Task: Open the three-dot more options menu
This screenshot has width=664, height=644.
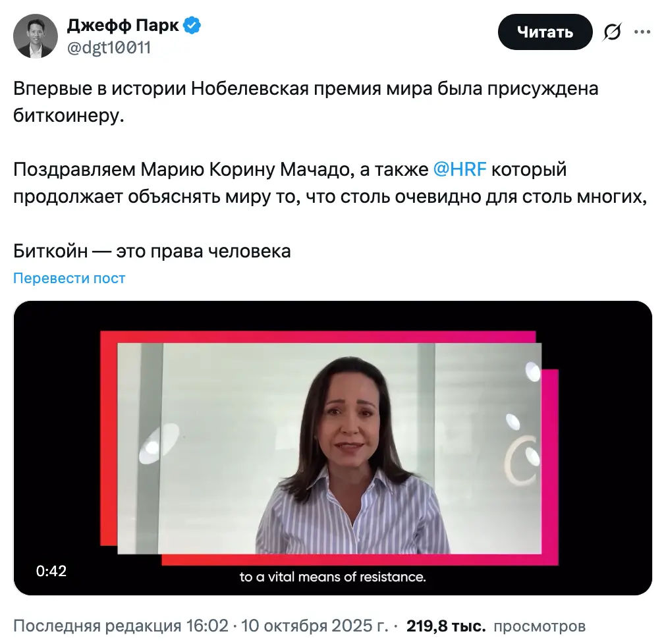Action: click(x=642, y=32)
